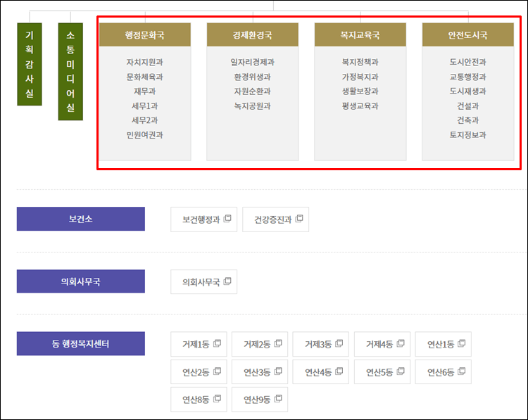Screen dimensions: 528x420
Task: Click new-window icon beside 연산8동
Action: point(218,399)
